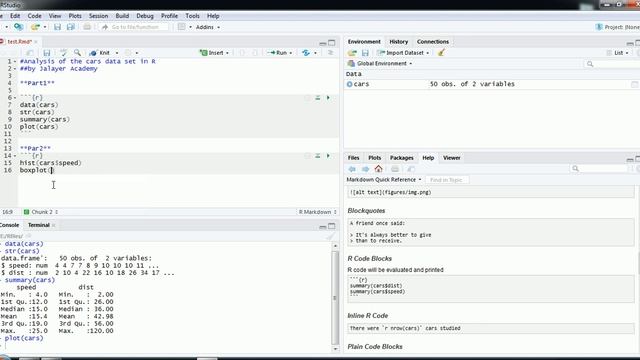Viewport: 640px width, 360px height.
Task: Load workspace folder icon in Environment pane
Action: 352,53
